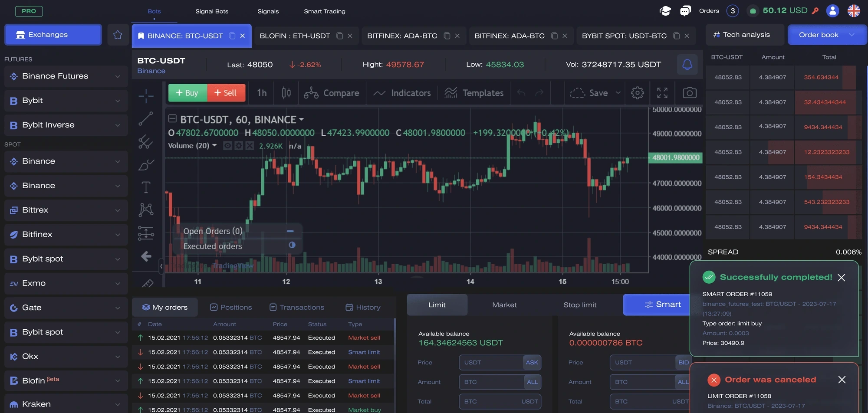The height and width of the screenshot is (413, 868).
Task: Open the chat support icon
Action: [685, 11]
